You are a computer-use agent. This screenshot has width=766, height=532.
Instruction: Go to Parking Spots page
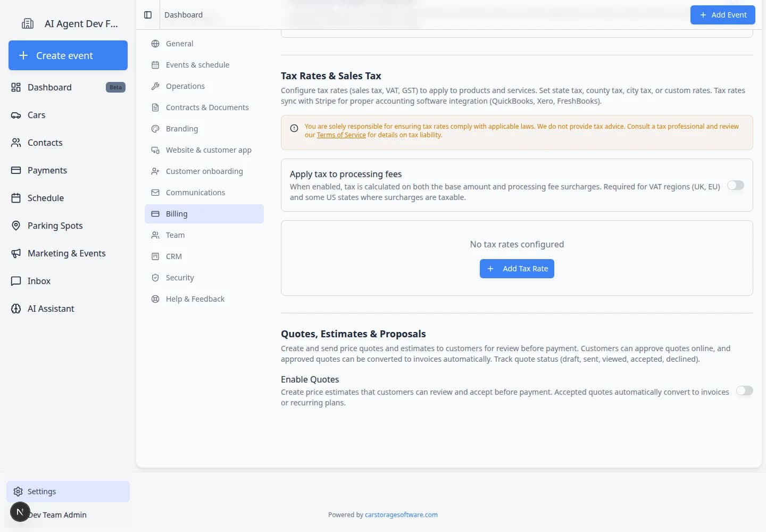coord(68,226)
